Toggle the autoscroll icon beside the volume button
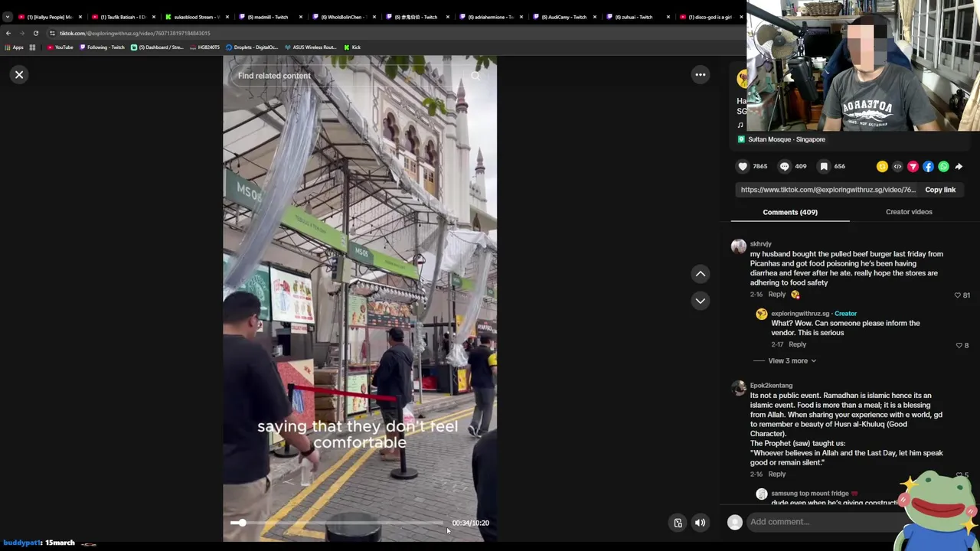This screenshot has height=551, width=980. (678, 523)
